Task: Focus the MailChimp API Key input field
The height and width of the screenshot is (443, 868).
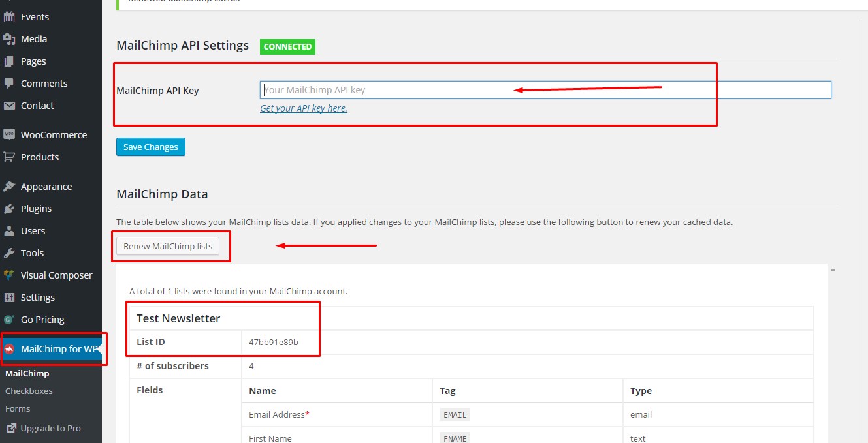Action: tap(545, 90)
